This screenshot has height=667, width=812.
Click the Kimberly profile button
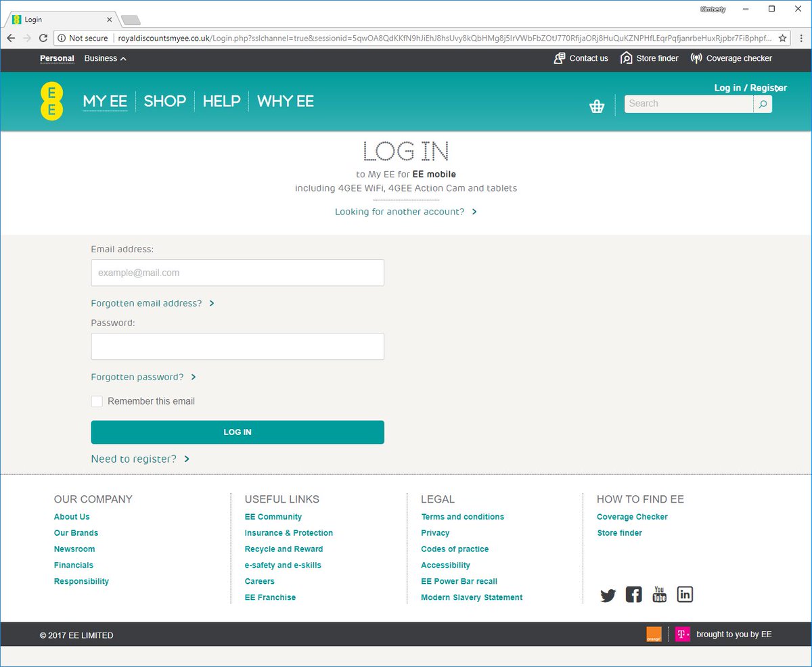click(x=714, y=9)
